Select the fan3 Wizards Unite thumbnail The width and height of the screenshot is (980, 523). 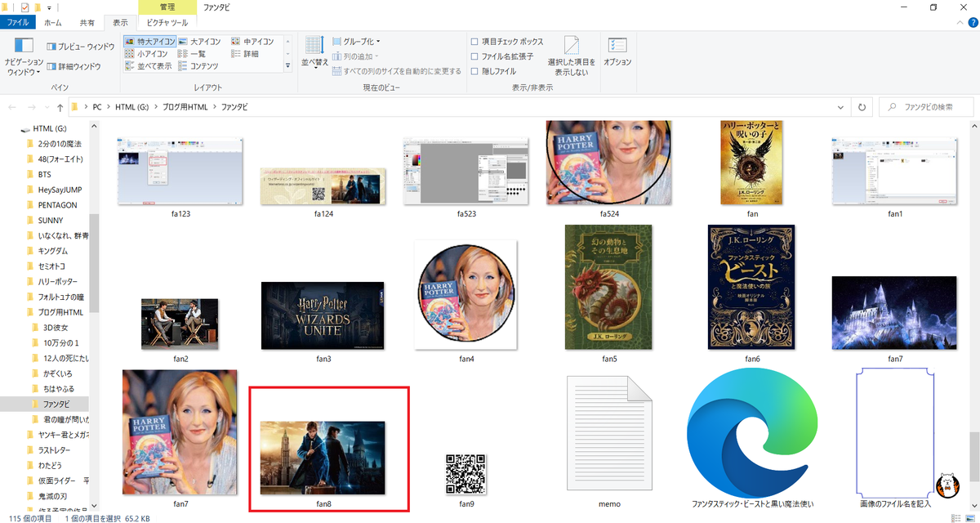coord(323,316)
